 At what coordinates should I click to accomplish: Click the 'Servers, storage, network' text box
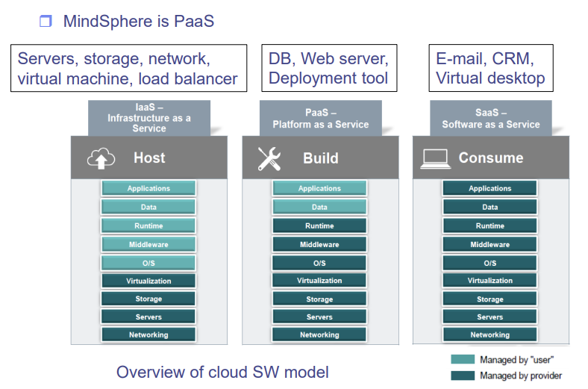128,68
